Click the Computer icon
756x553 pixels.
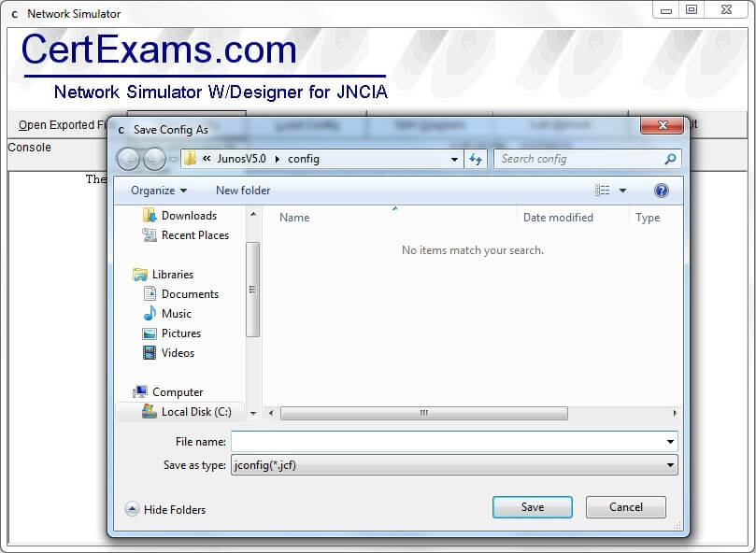tap(140, 391)
